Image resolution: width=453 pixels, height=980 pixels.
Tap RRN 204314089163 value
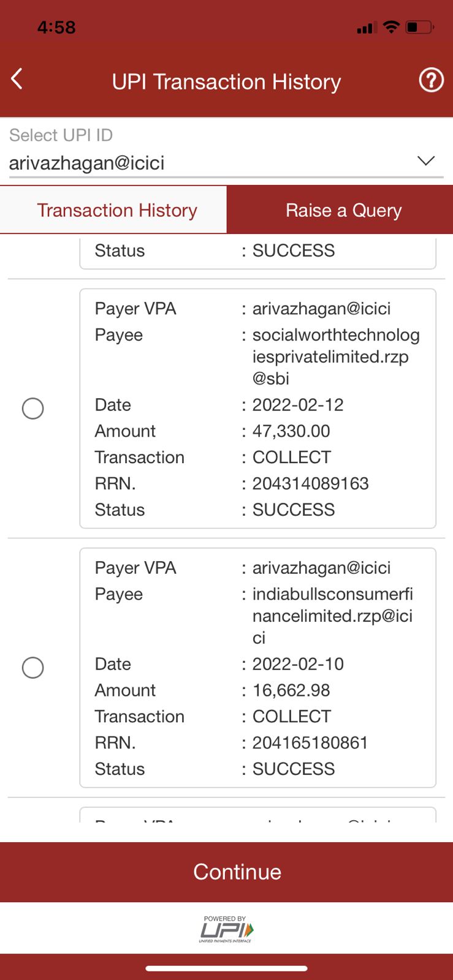pyautogui.click(x=310, y=484)
